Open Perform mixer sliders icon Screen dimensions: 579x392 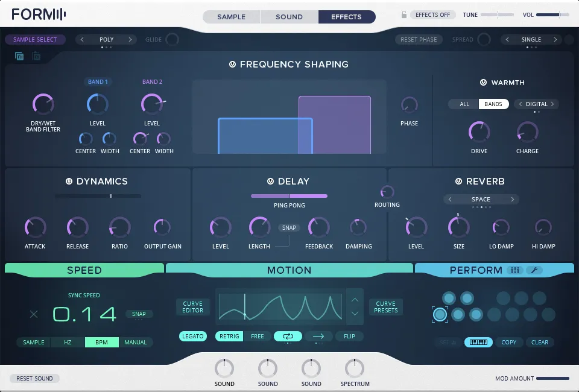coord(514,270)
